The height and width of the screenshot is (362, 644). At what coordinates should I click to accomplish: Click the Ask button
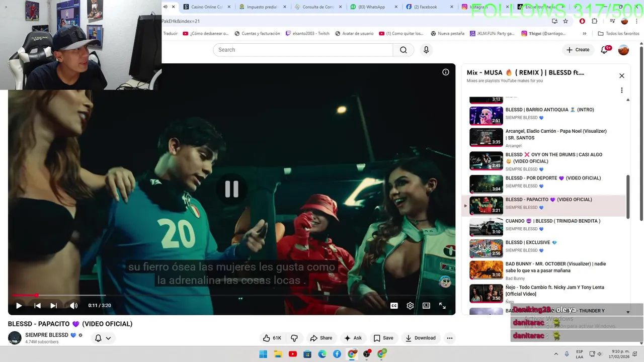click(x=353, y=338)
